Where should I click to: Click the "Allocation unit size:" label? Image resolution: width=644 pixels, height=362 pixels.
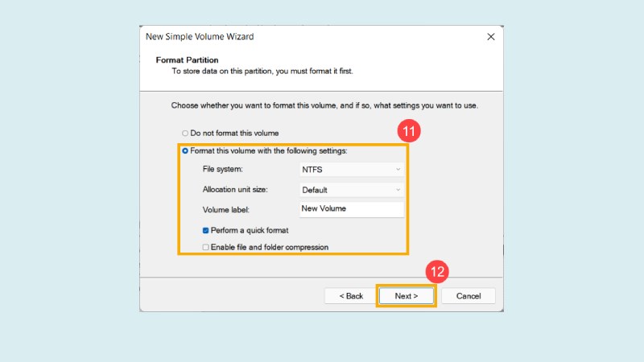(x=235, y=190)
